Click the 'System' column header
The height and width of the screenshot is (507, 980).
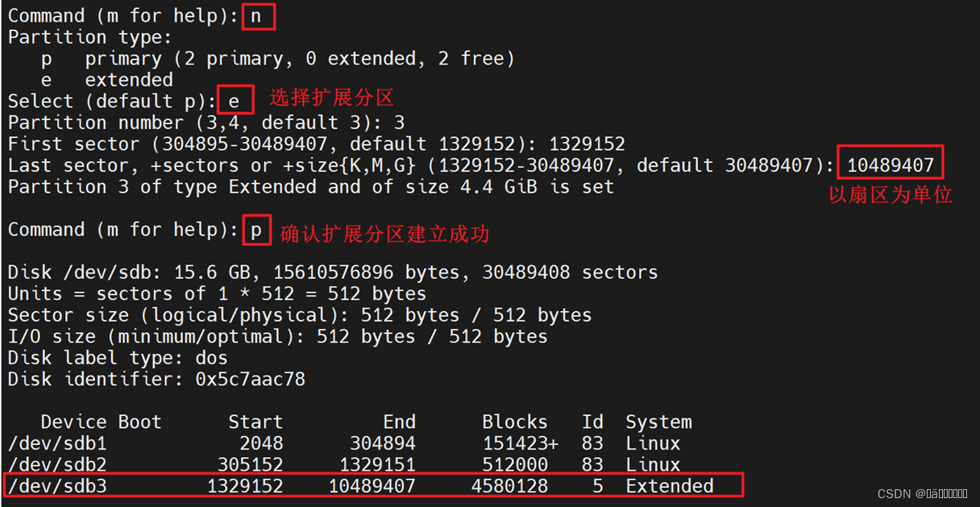click(x=658, y=422)
